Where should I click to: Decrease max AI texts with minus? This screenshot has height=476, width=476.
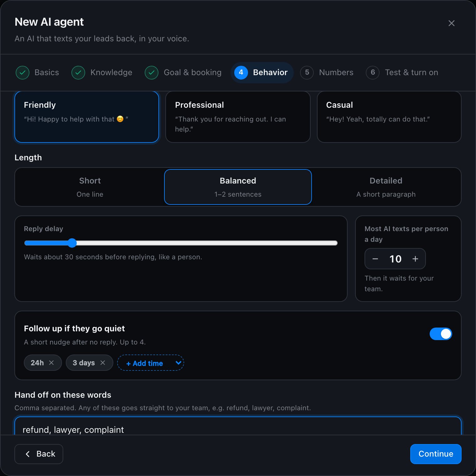click(375, 259)
